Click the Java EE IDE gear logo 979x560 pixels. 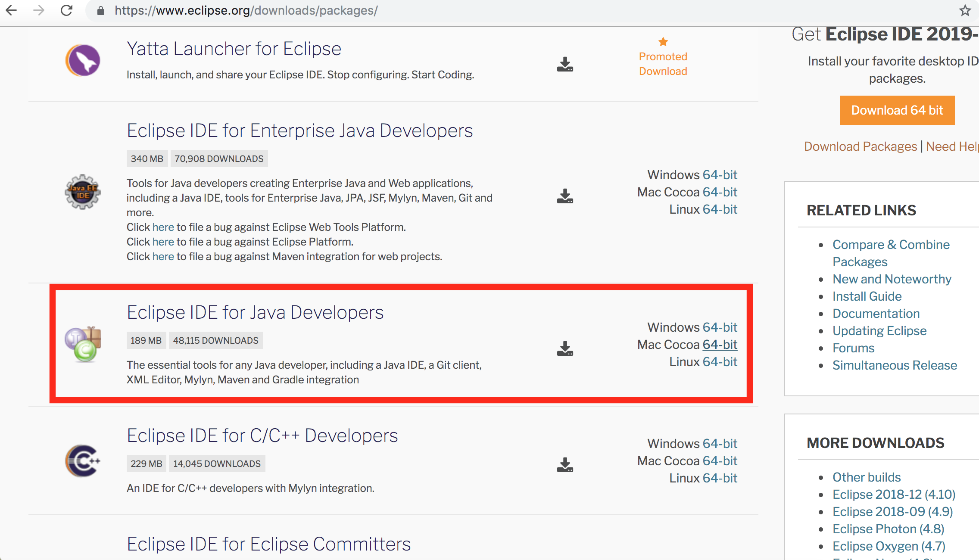[83, 192]
